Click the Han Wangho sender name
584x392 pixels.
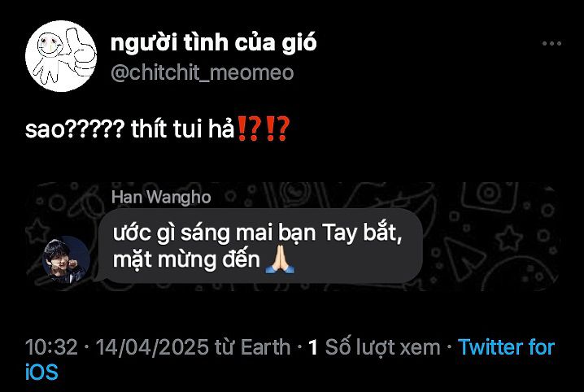click(x=161, y=198)
